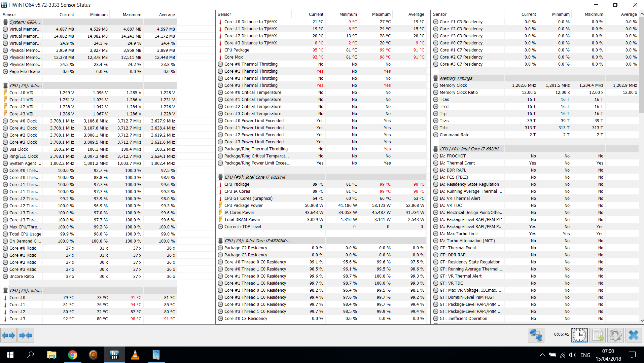Image resolution: width=644 pixels, height=363 pixels.
Task: Select the Core #3 C7 Residency row
Action: [535, 64]
